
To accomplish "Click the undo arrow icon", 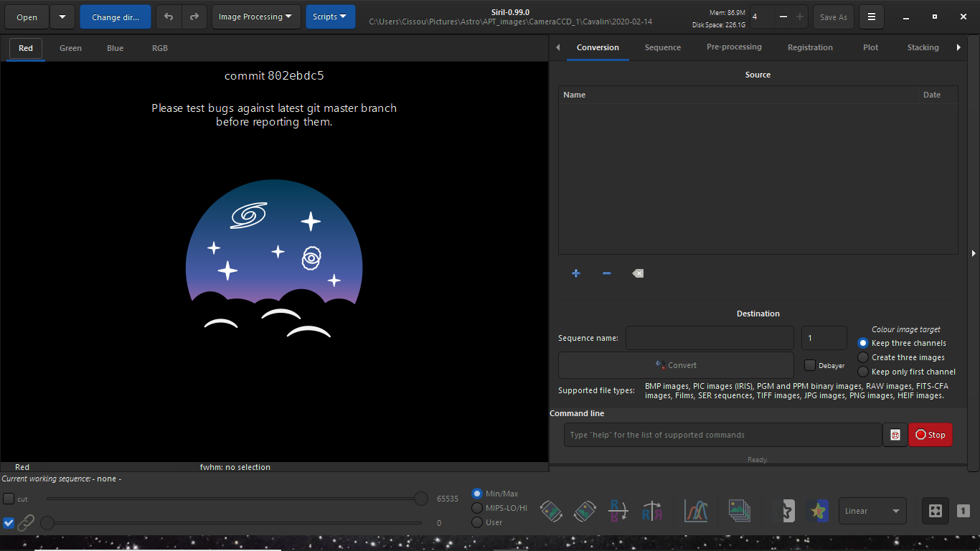I will (x=169, y=17).
